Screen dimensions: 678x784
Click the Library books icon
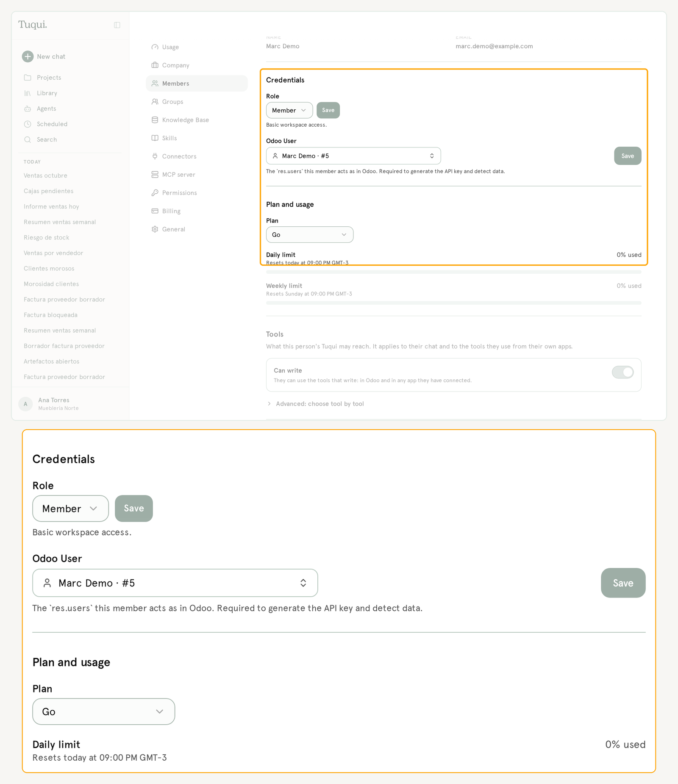[28, 93]
